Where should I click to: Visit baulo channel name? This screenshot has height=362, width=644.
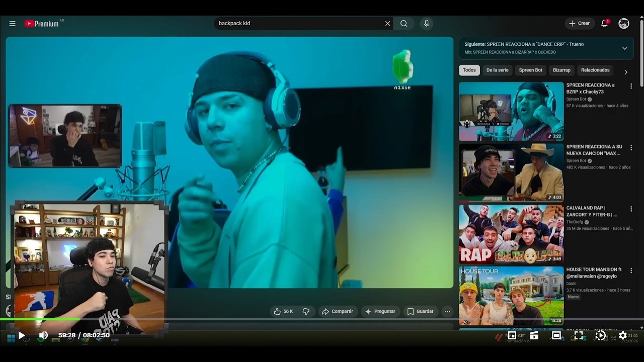[x=572, y=284]
